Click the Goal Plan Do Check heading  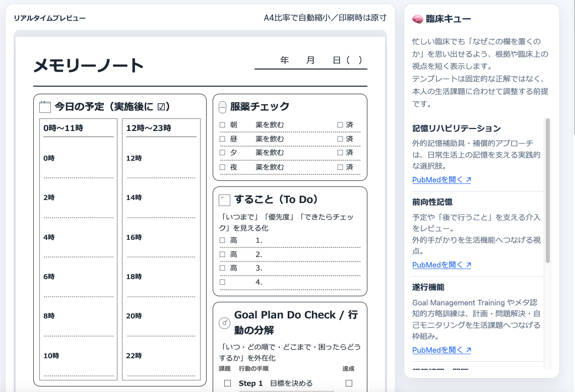click(296, 322)
